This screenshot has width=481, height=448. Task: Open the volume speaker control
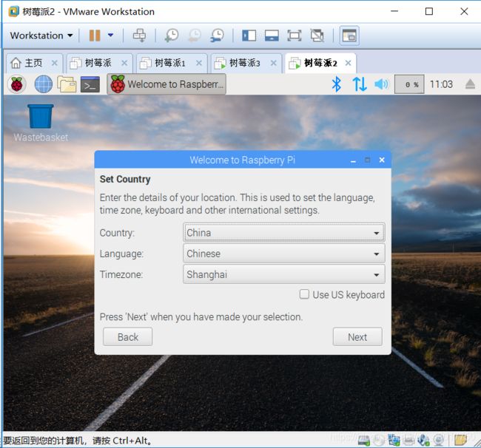[x=381, y=84]
